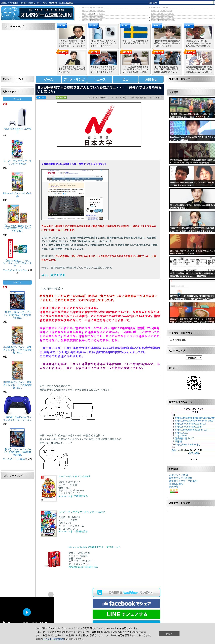Click the スーパーマリオRPG -Switch title link
215x644 pixels.
74,476
